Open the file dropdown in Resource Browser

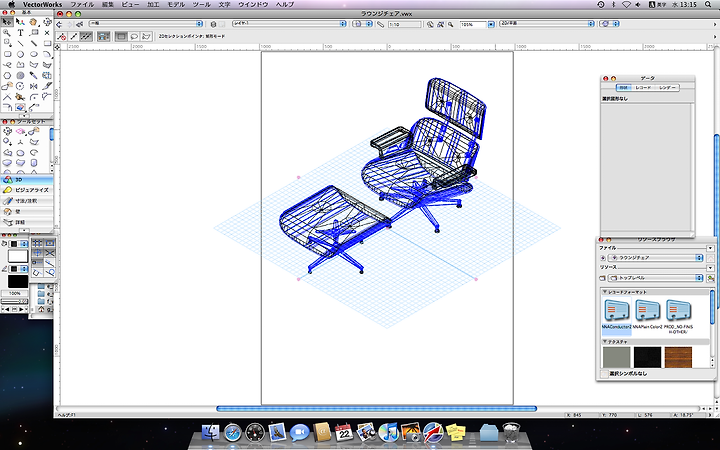[x=656, y=258]
